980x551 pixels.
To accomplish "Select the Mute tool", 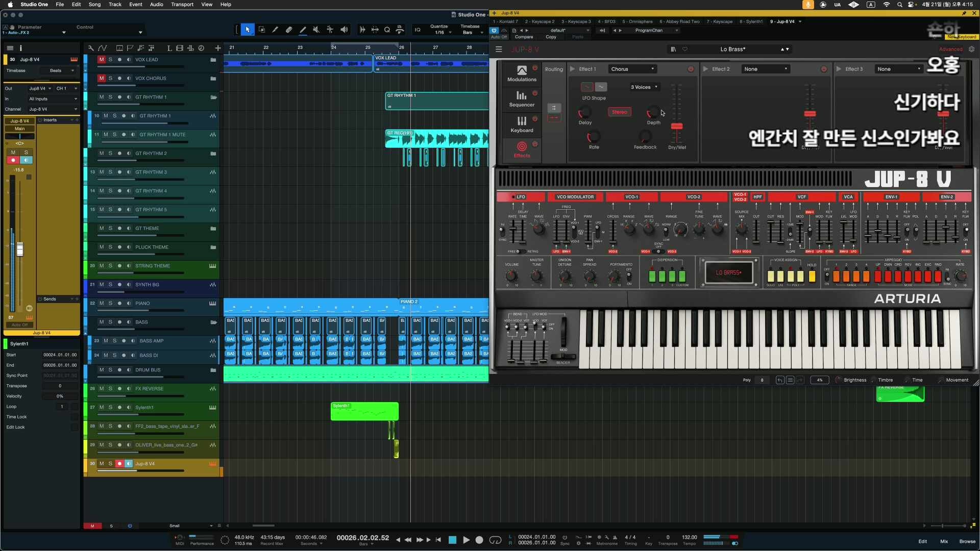I will [x=316, y=30].
